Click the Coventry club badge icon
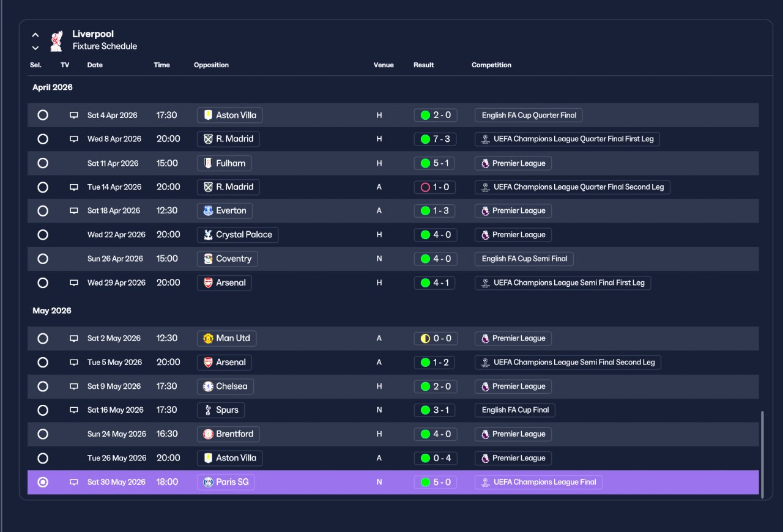This screenshot has width=783, height=532. [208, 259]
